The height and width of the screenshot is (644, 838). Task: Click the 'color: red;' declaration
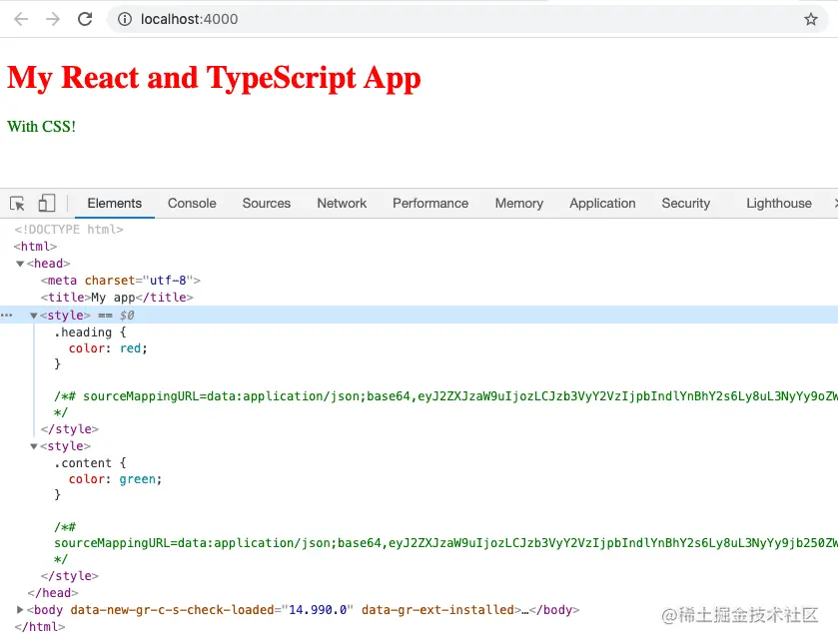click(x=108, y=348)
